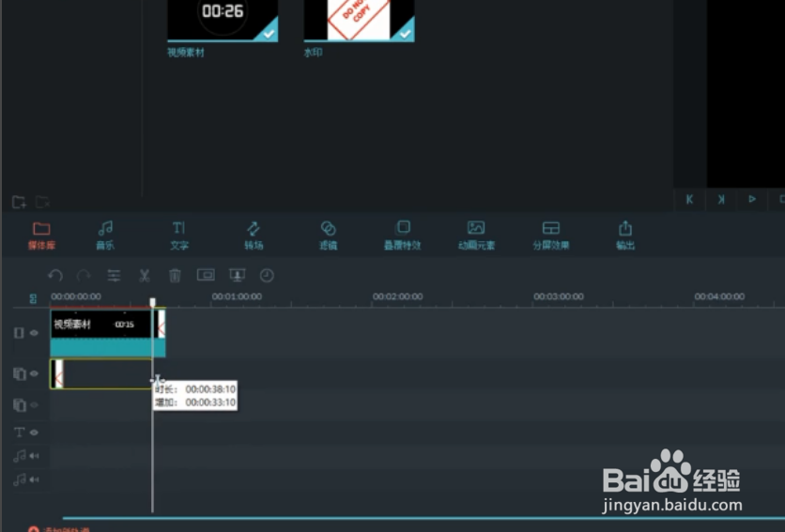Open the edit sliders tool
This screenshot has width=785, height=532.
click(115, 275)
